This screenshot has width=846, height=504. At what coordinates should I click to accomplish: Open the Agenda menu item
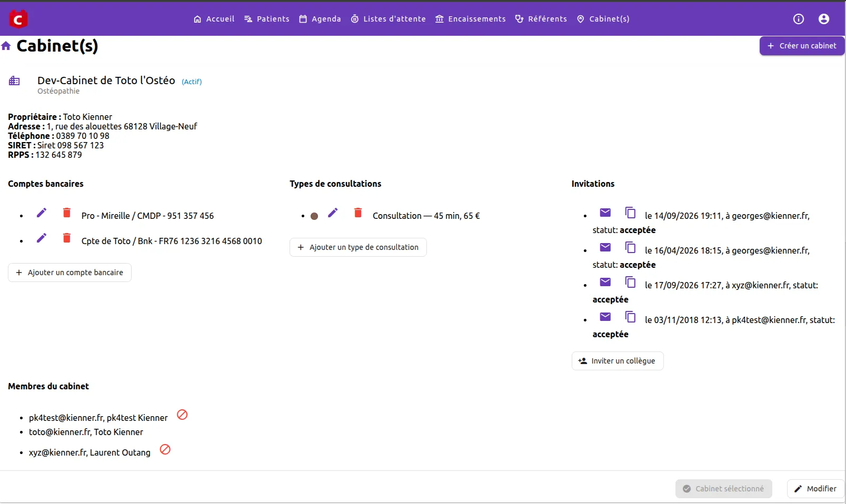tap(320, 19)
